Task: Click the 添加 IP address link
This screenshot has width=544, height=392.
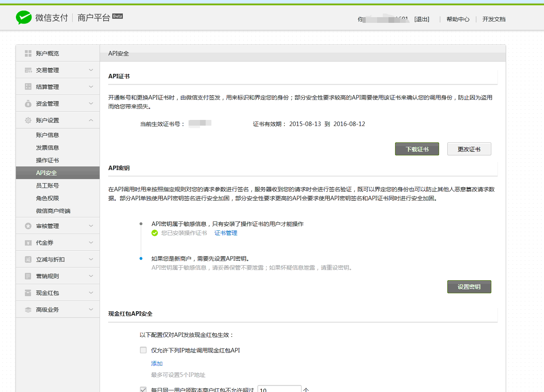Action: (x=157, y=363)
